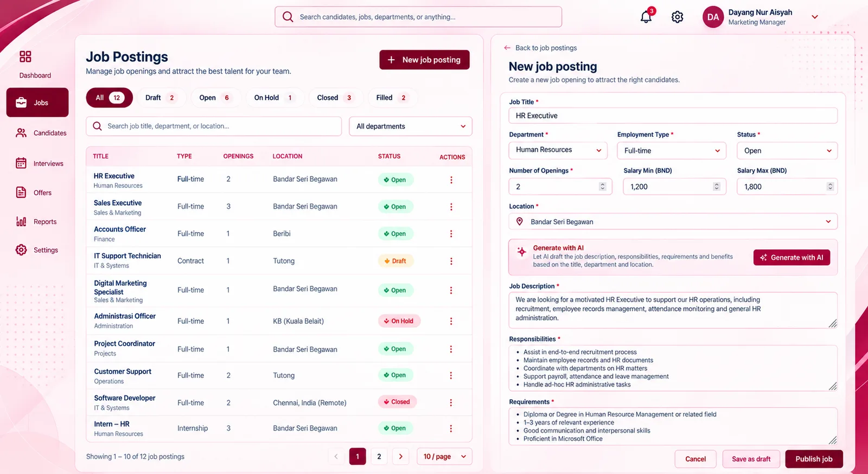Open Settings from the sidebar
The image size is (868, 474).
point(37,250)
